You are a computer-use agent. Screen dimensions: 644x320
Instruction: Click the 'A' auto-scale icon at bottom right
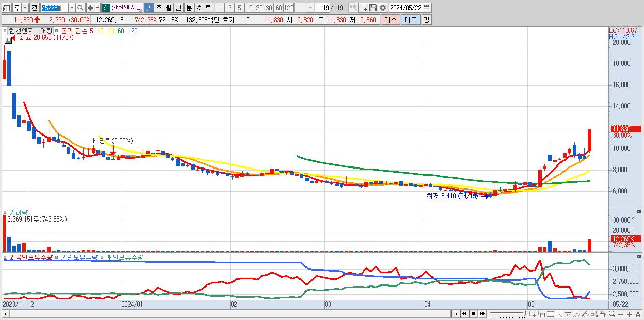point(638,314)
